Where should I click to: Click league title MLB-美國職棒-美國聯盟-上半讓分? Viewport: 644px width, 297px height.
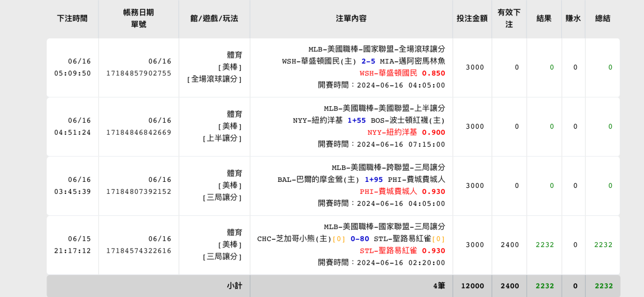coord(385,109)
